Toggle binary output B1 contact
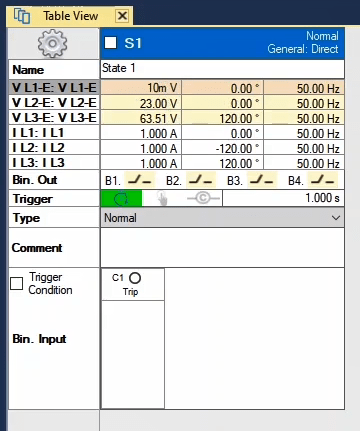The image size is (360, 431). click(x=140, y=180)
